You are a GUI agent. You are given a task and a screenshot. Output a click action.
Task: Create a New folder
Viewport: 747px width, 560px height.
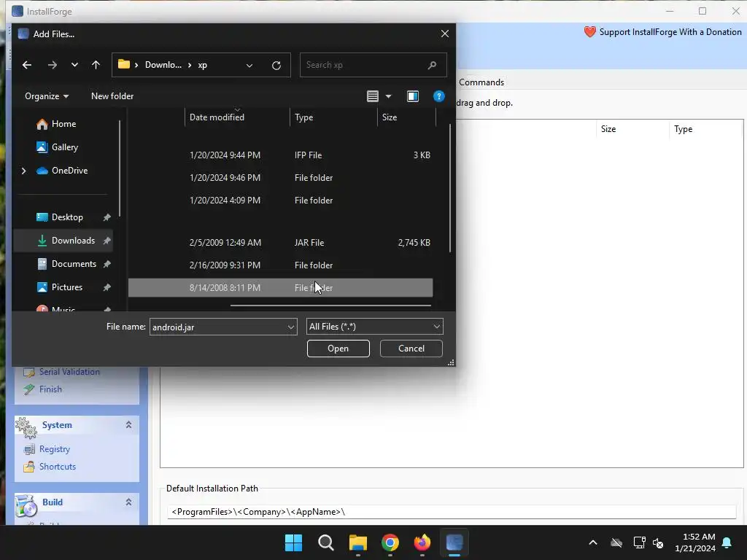coord(112,96)
